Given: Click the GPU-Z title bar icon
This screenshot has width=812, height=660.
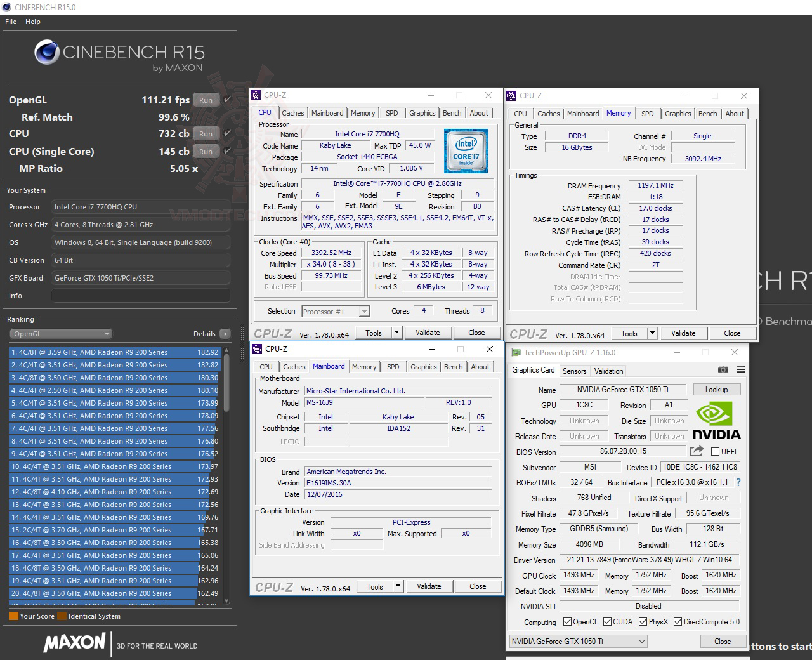Looking at the screenshot, I should [514, 353].
